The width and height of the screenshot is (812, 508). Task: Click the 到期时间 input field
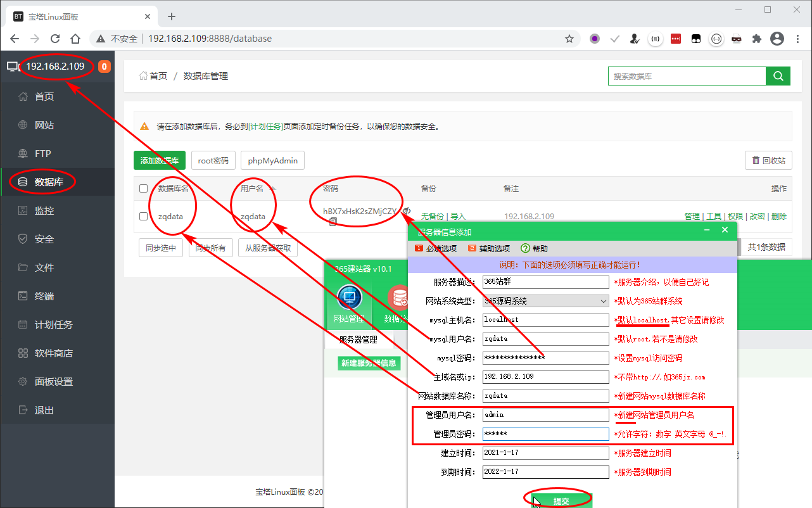(545, 472)
